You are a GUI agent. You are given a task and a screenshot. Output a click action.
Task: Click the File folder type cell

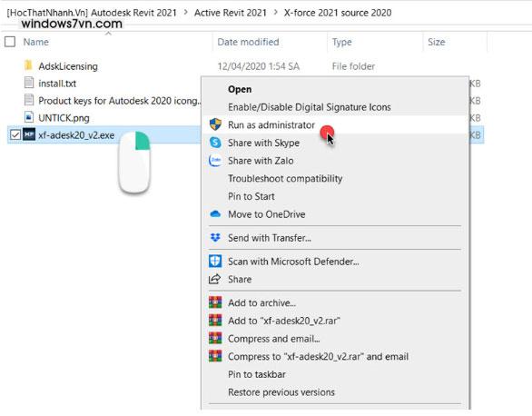point(353,66)
